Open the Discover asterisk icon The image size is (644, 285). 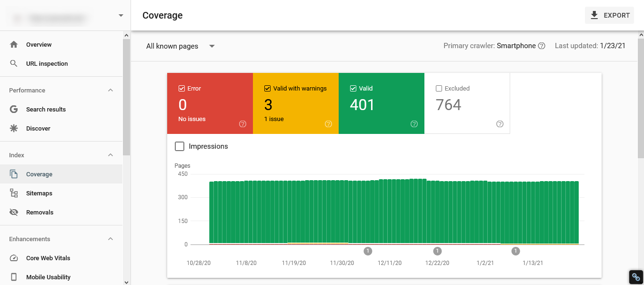[x=14, y=128]
